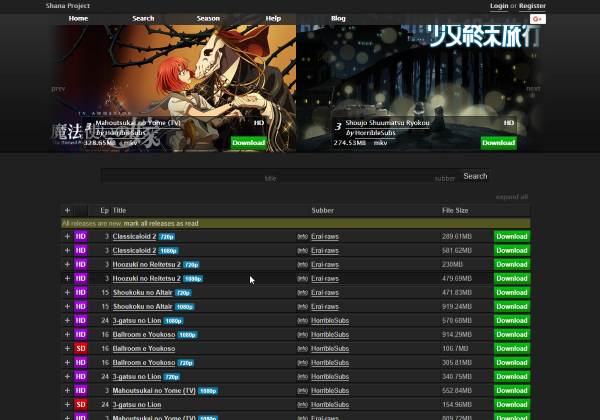Click mark all releases as read
The image size is (600, 420).
[x=161, y=223]
